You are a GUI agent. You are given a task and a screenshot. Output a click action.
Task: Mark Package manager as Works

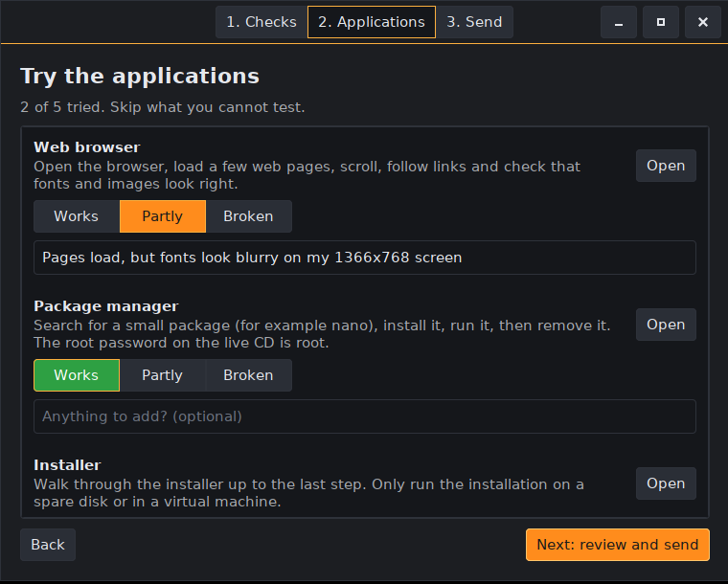pos(77,375)
